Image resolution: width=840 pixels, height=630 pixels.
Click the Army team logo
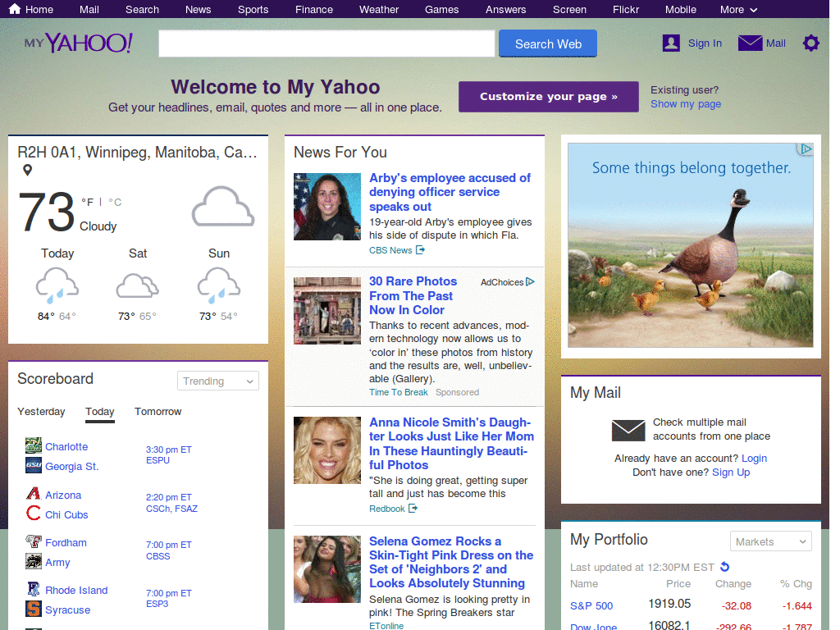pos(33,561)
